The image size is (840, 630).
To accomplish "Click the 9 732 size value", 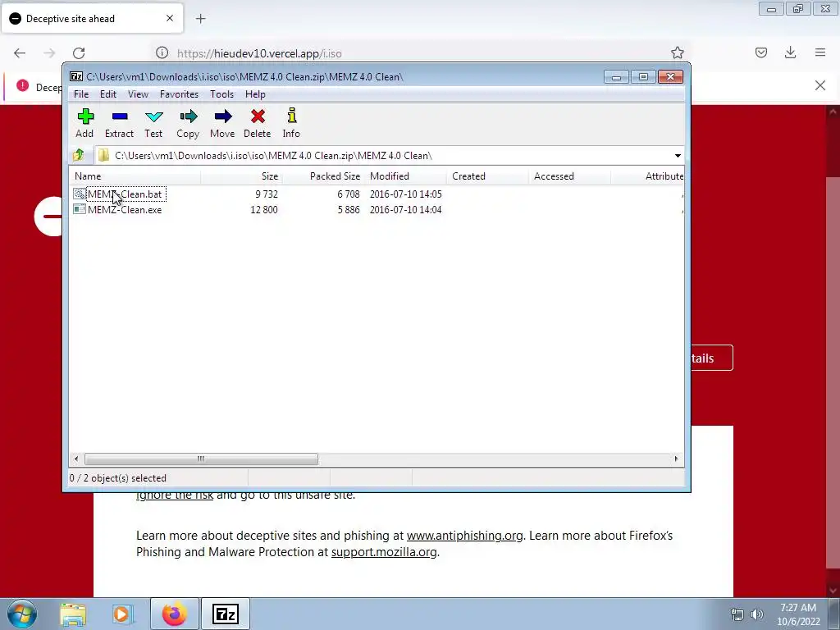I will [267, 194].
